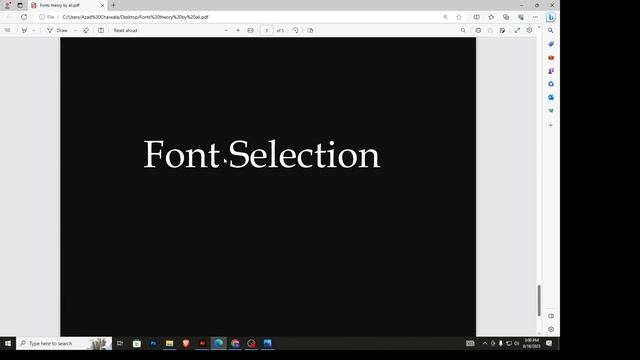Expand Draw pen options dropdown
This screenshot has width=640, height=360.
[75, 30]
